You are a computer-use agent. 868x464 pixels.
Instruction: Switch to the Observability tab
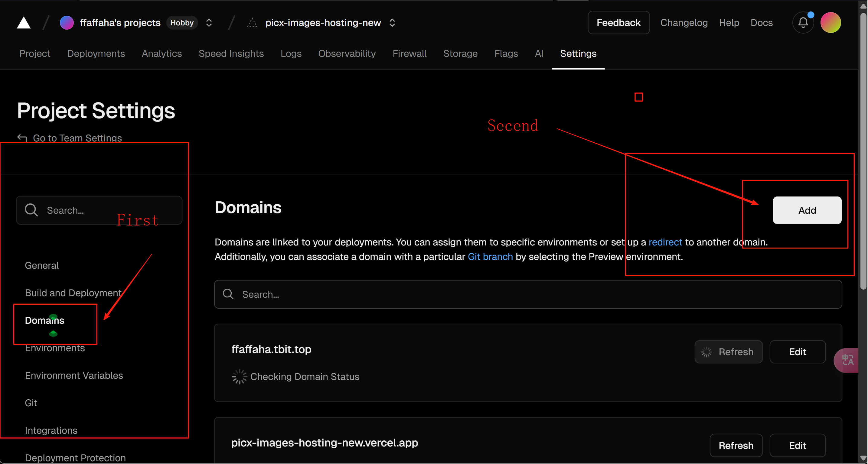(x=347, y=54)
